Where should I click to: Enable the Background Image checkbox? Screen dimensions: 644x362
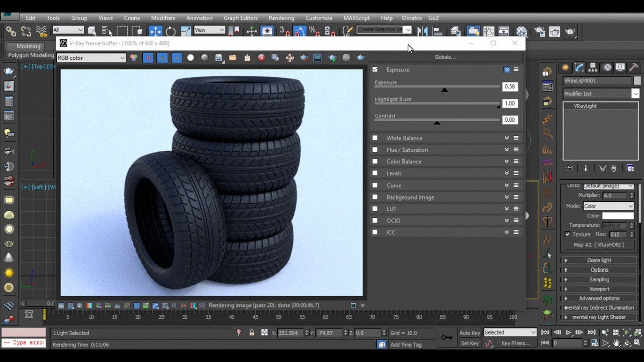click(x=375, y=197)
